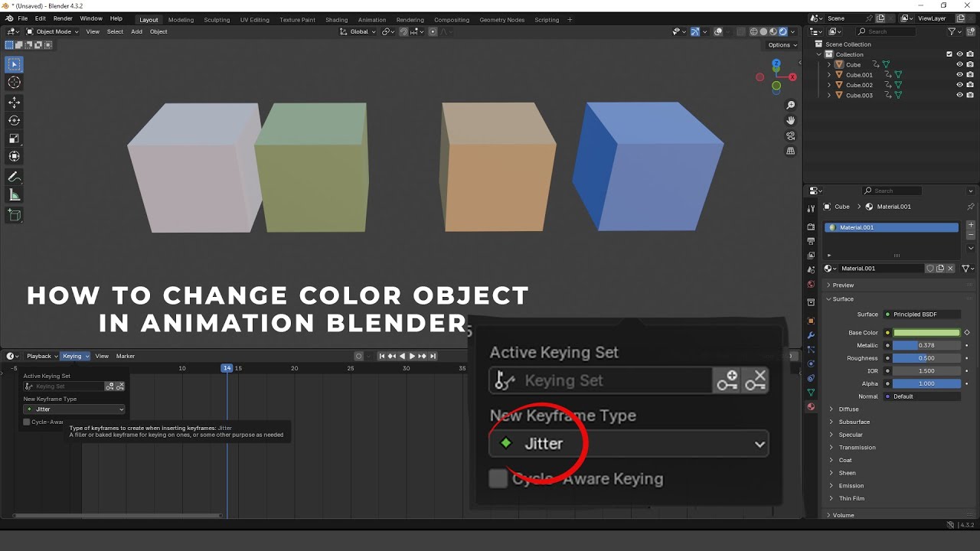Screen dimensions: 980x551
Task: Toggle camera view icon in viewport
Action: tap(791, 135)
